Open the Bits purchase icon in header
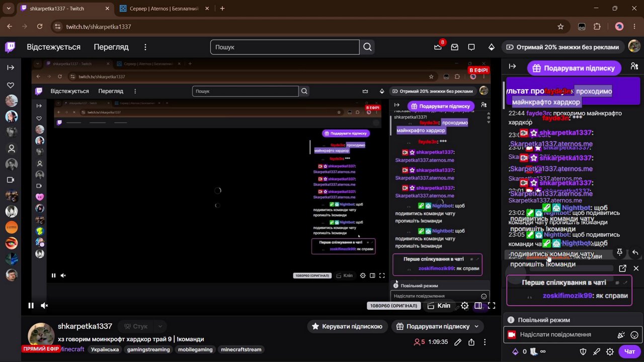This screenshot has width=644, height=362. [x=492, y=47]
